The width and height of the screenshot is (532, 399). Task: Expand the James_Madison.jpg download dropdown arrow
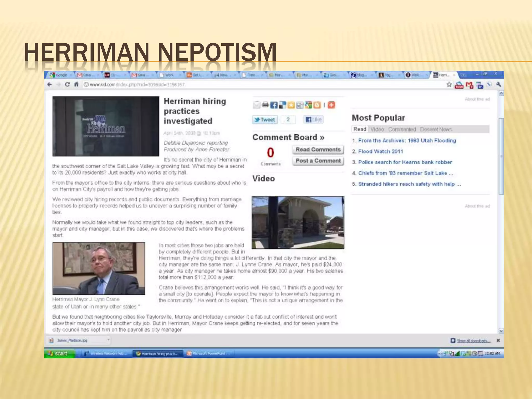pyautogui.click(x=108, y=340)
